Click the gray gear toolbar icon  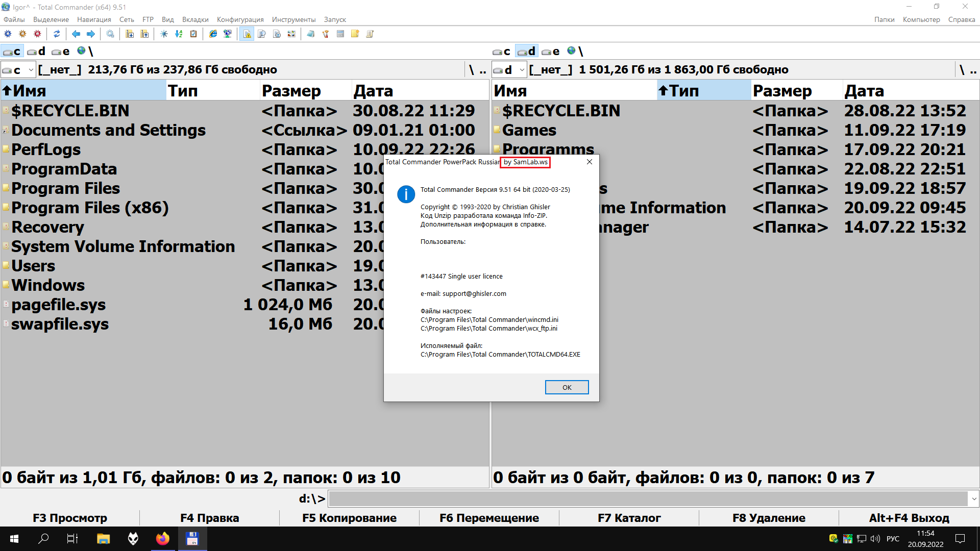click(x=110, y=34)
